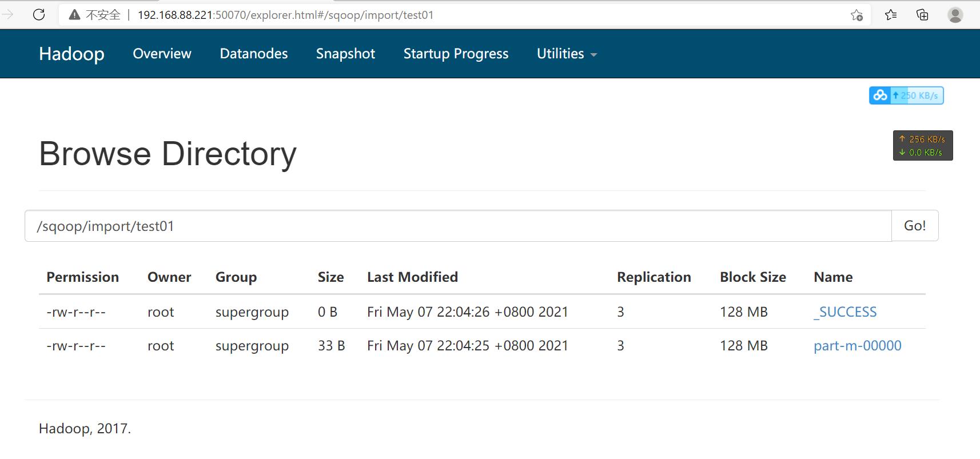980x459 pixels.
Task: Click the directory path input field
Action: coord(458,226)
